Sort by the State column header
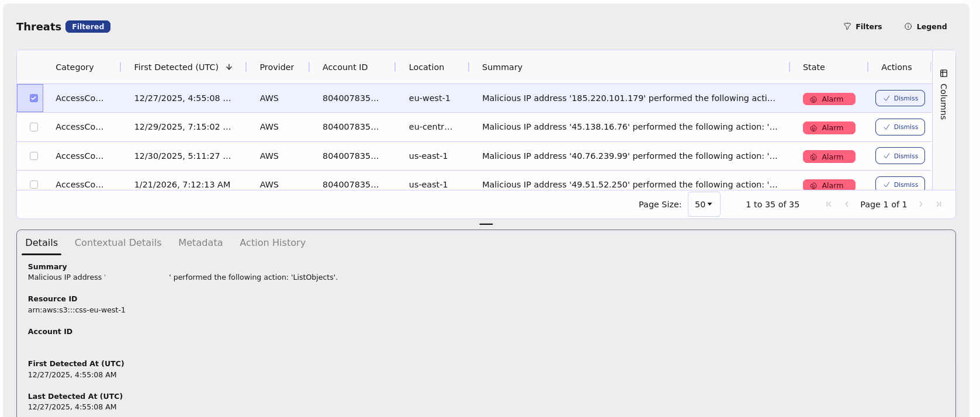 pyautogui.click(x=813, y=67)
